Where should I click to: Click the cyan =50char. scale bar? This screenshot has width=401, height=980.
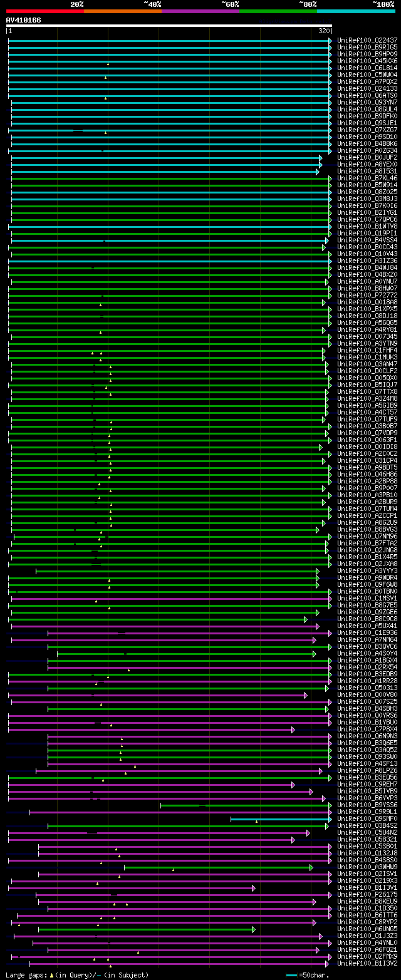coord(291,975)
